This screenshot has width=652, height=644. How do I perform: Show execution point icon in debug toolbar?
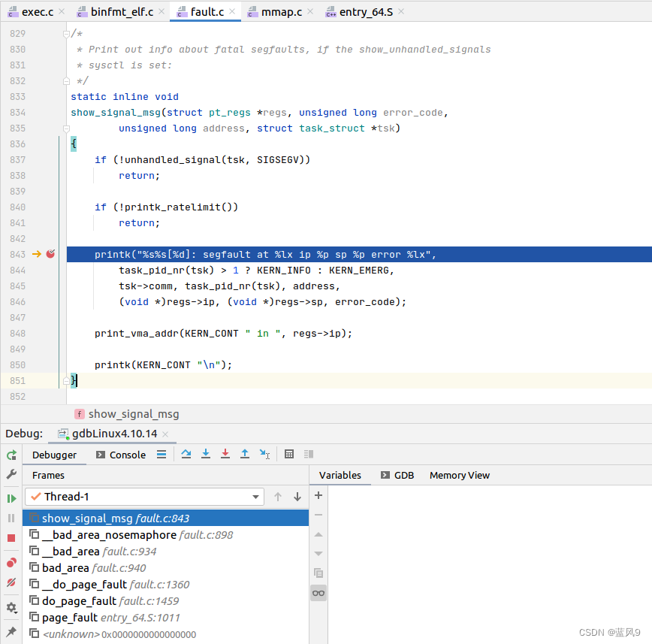click(x=161, y=455)
